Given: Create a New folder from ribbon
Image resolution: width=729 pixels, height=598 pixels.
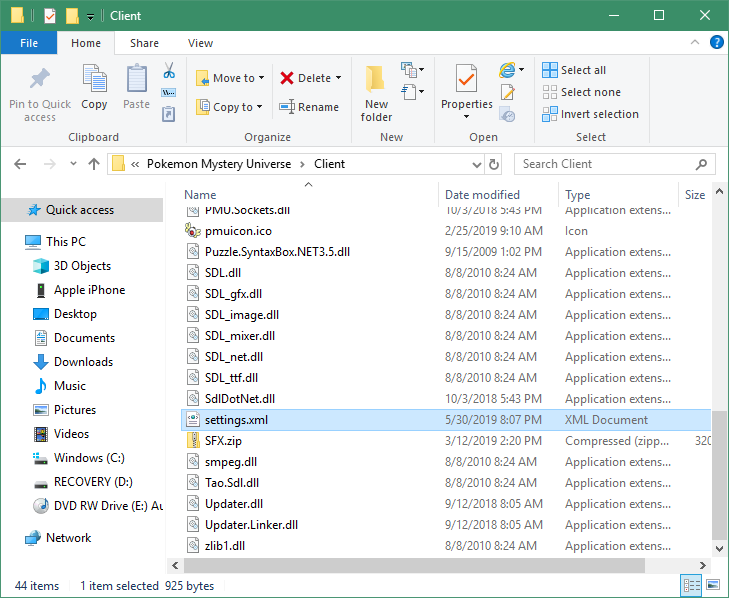Looking at the screenshot, I should [376, 93].
